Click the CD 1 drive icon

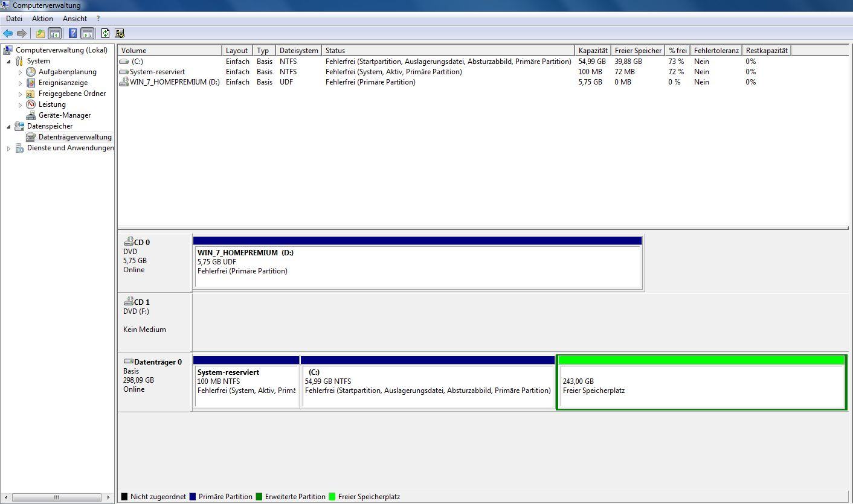[x=128, y=301]
